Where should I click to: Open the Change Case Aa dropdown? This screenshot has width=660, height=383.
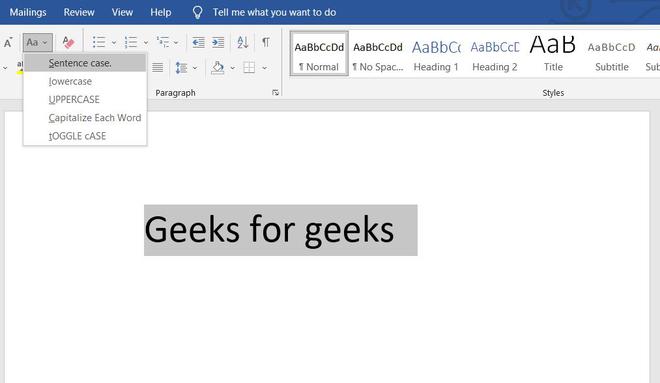[x=37, y=42]
